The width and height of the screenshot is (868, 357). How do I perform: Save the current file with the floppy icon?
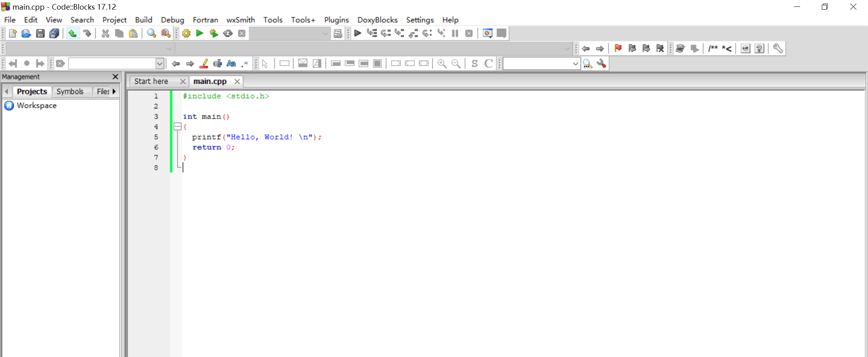(40, 33)
